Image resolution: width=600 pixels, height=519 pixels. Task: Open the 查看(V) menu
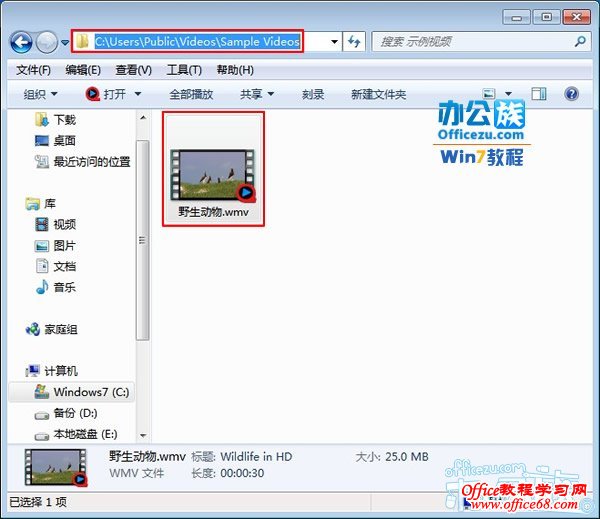tap(134, 70)
